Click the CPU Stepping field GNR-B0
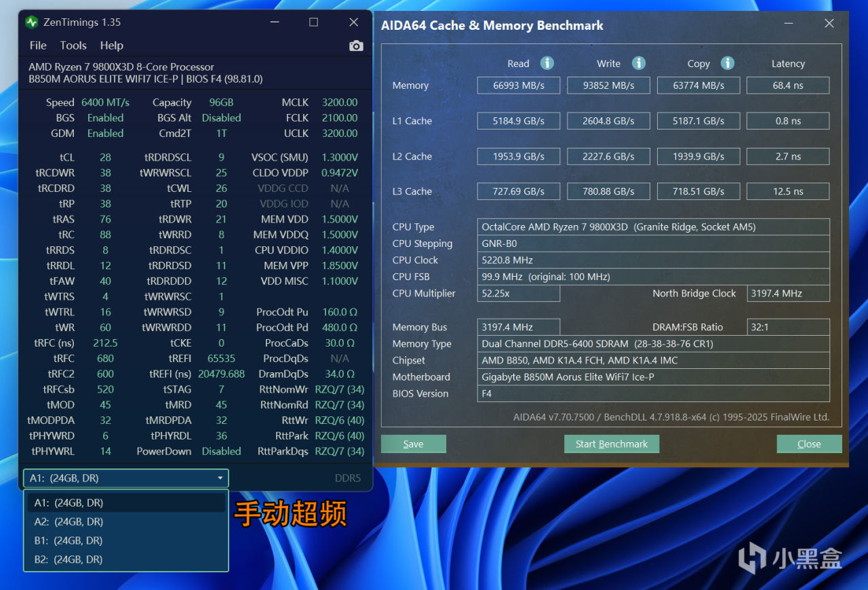This screenshot has width=868, height=590. pos(654,243)
